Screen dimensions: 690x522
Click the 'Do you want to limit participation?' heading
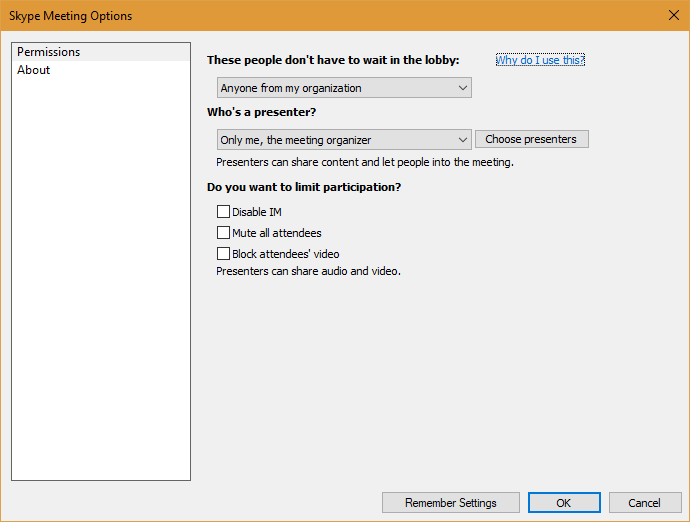(x=304, y=187)
